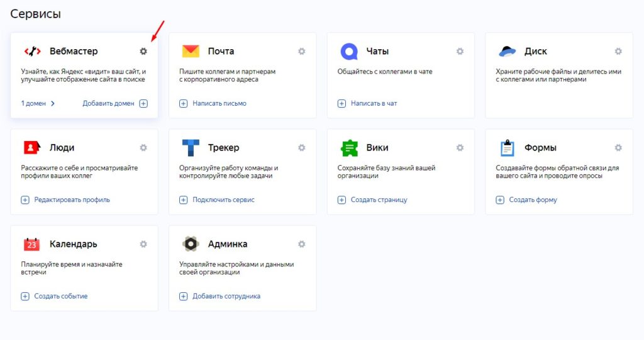
Task: Expand the 1 домен chevron
Action: click(x=53, y=104)
